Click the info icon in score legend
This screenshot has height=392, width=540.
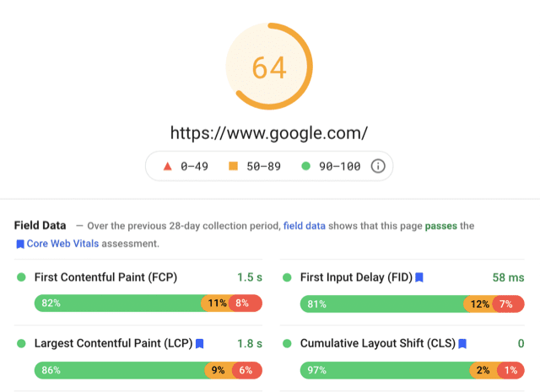click(x=378, y=166)
